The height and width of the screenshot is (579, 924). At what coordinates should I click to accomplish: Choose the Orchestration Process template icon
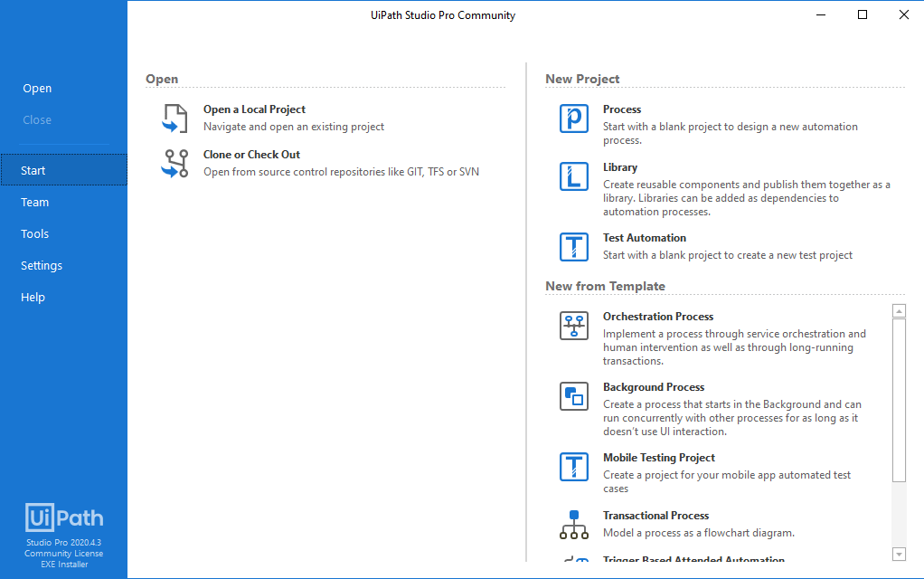(x=574, y=326)
